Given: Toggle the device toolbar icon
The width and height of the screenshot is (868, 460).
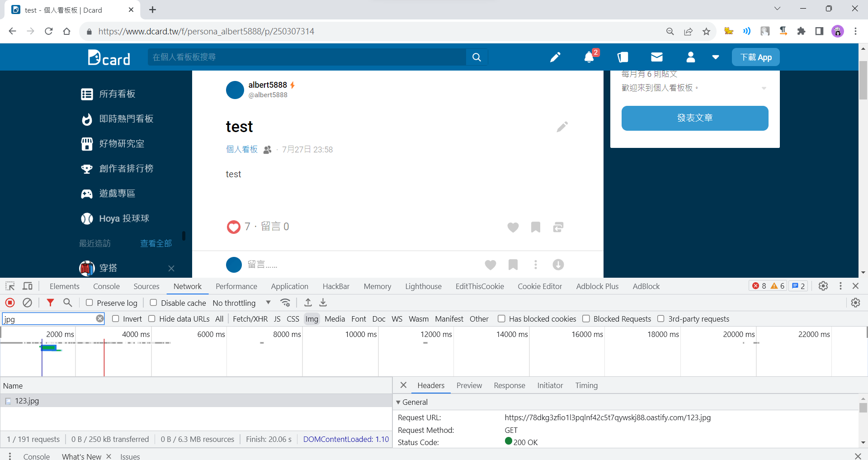Looking at the screenshot, I should coord(28,286).
